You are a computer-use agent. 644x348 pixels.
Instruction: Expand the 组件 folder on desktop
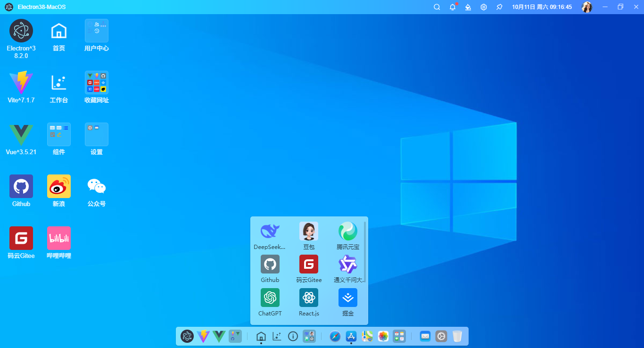pyautogui.click(x=59, y=134)
